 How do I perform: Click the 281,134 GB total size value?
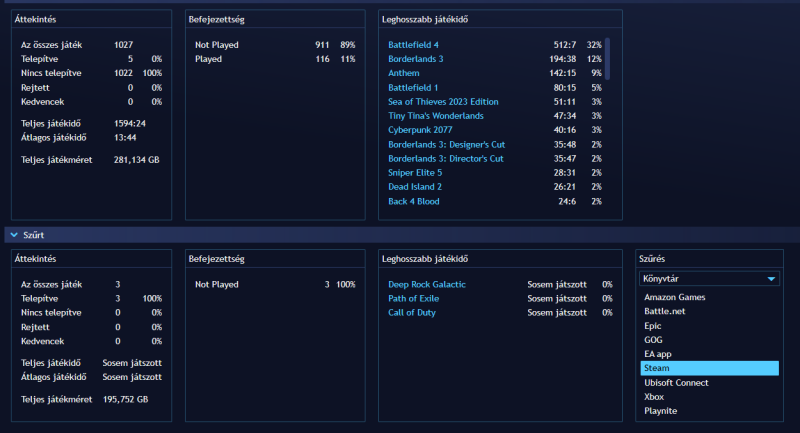pos(136,160)
